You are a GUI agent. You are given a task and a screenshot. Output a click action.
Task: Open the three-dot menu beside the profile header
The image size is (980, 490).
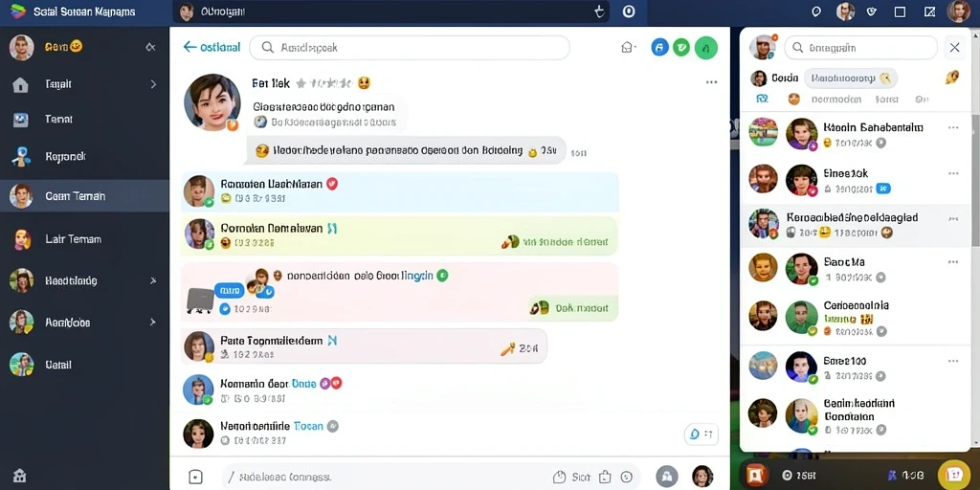[711, 82]
